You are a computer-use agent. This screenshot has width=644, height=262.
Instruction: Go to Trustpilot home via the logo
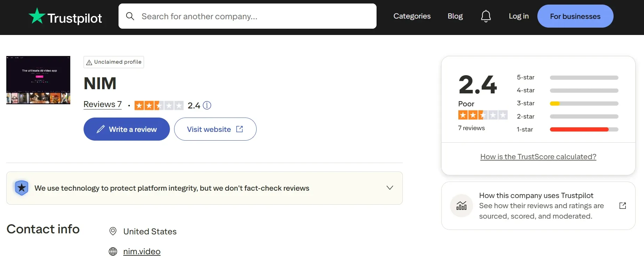[65, 16]
